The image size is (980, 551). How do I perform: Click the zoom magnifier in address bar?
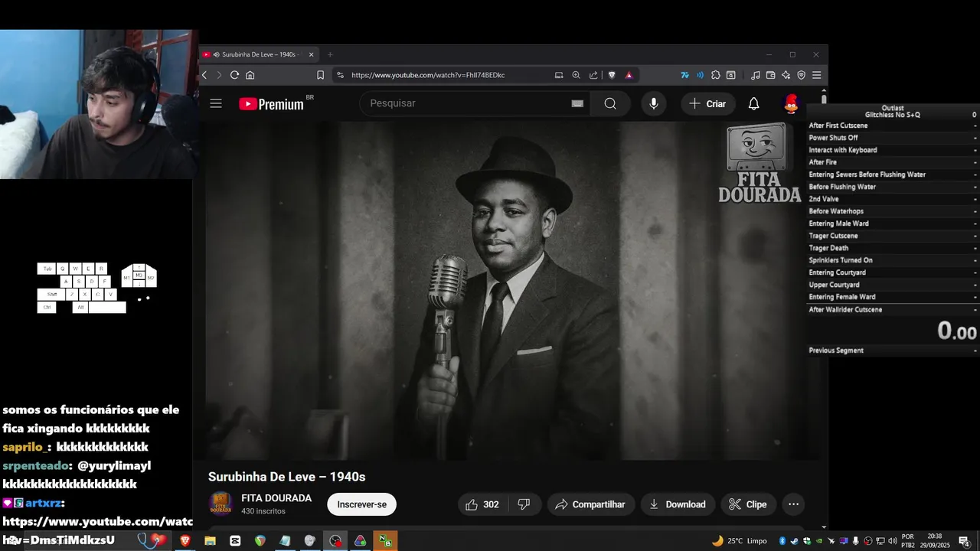coord(576,75)
